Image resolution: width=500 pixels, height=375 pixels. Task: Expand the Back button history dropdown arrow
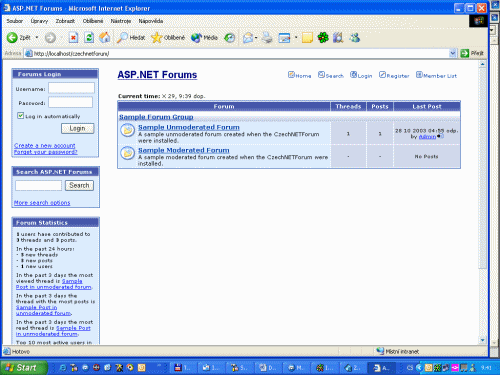37,38
